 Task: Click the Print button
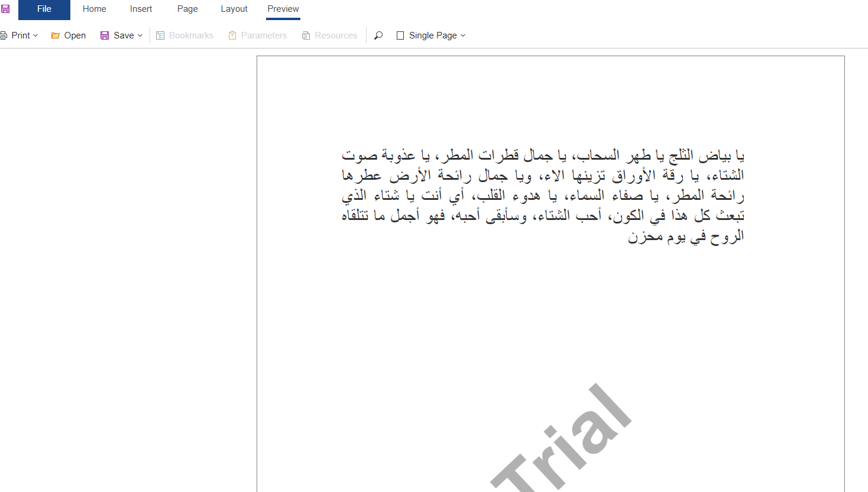[20, 35]
